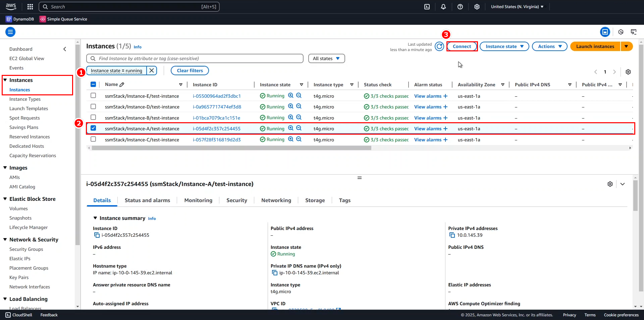Remove the running state filter
Screen dimensions: 644x320
coord(152,71)
